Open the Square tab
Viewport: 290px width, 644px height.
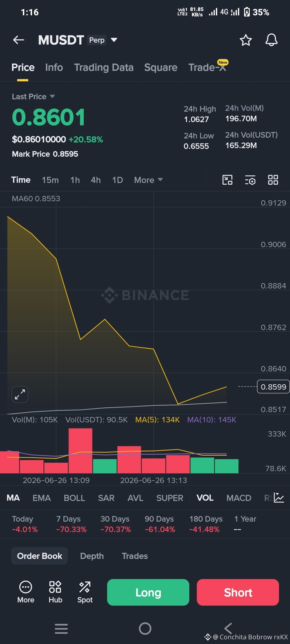tap(161, 67)
